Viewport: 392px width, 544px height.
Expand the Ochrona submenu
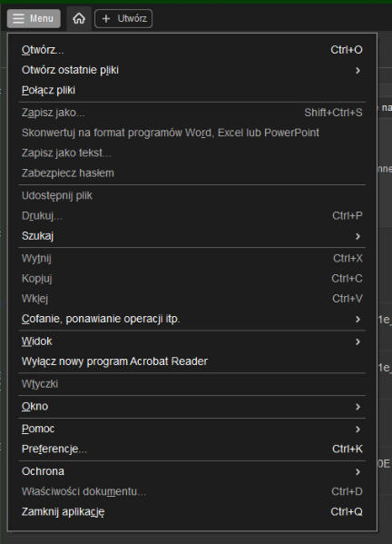(x=192, y=471)
